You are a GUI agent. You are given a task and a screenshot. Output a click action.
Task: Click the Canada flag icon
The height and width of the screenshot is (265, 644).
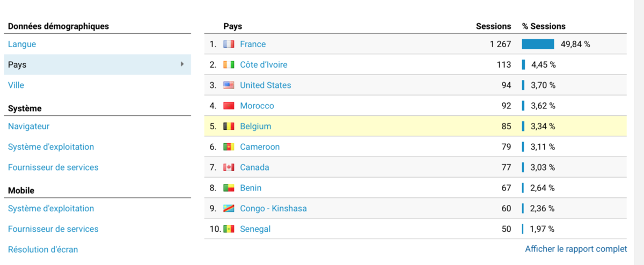click(229, 167)
